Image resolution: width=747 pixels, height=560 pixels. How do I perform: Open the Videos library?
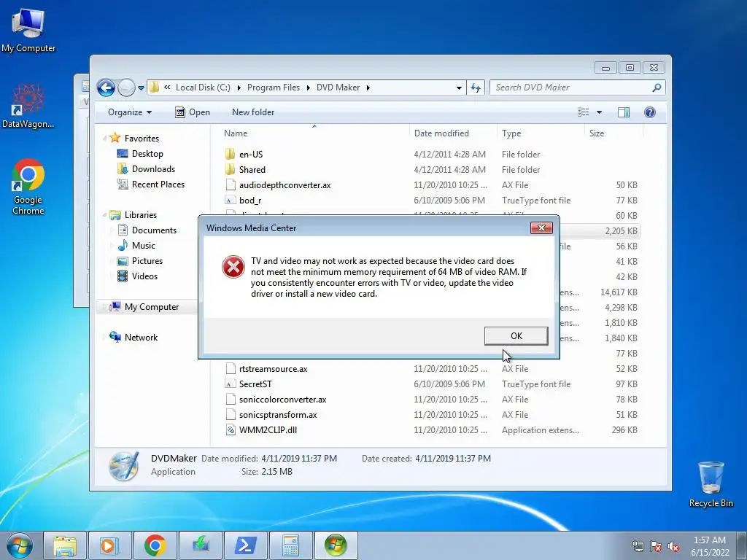click(x=144, y=276)
